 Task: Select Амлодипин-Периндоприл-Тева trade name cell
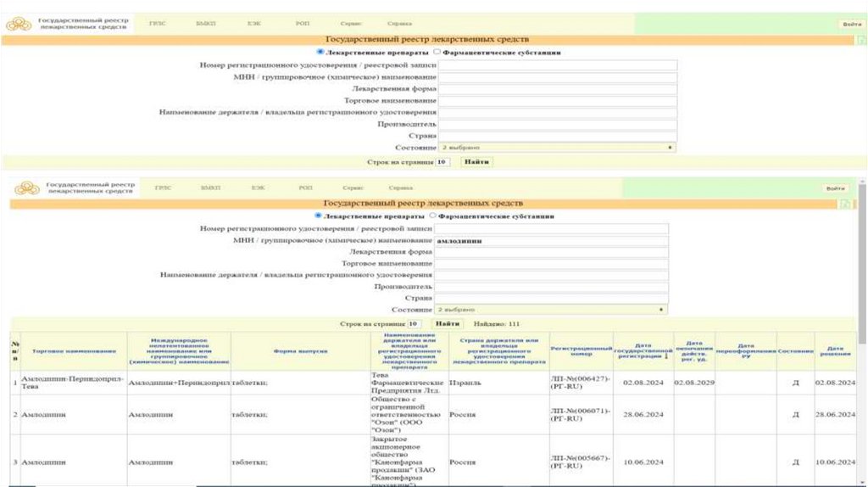click(x=72, y=383)
